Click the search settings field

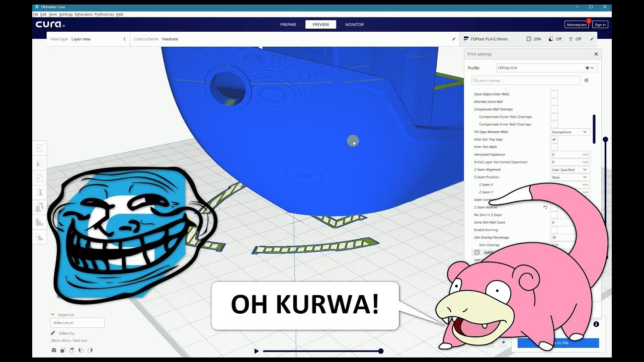point(526,80)
